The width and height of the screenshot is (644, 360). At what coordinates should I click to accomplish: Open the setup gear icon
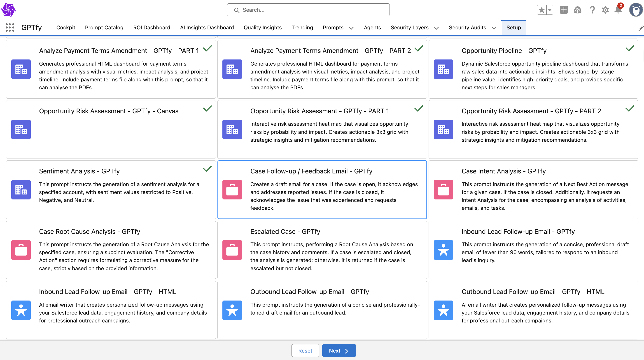coord(605,10)
